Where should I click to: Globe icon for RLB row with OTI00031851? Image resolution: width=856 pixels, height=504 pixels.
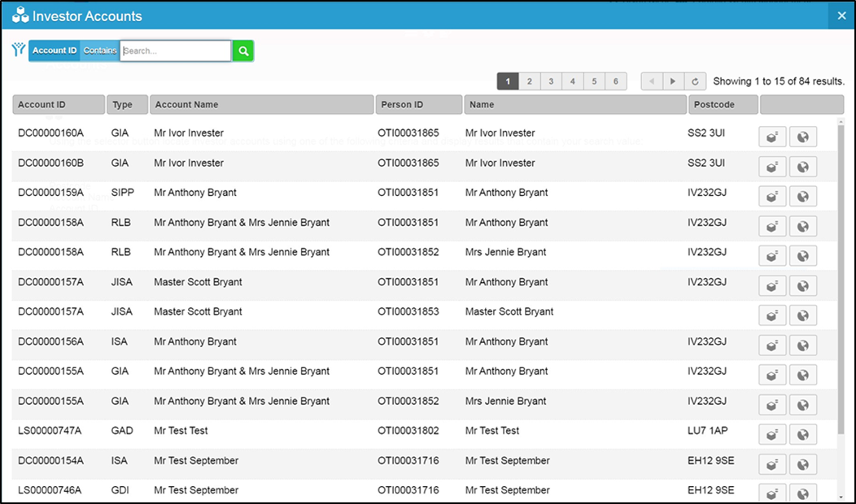[x=802, y=226]
